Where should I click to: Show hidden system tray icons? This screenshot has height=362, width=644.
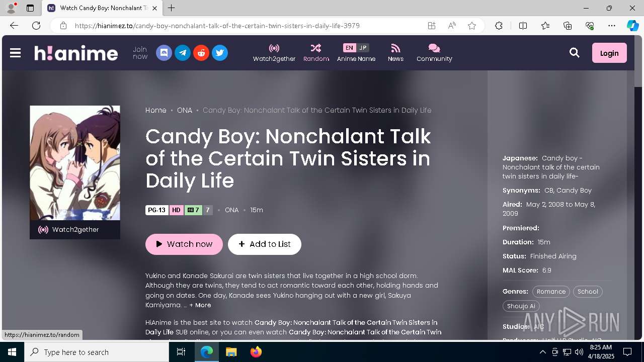542,352
